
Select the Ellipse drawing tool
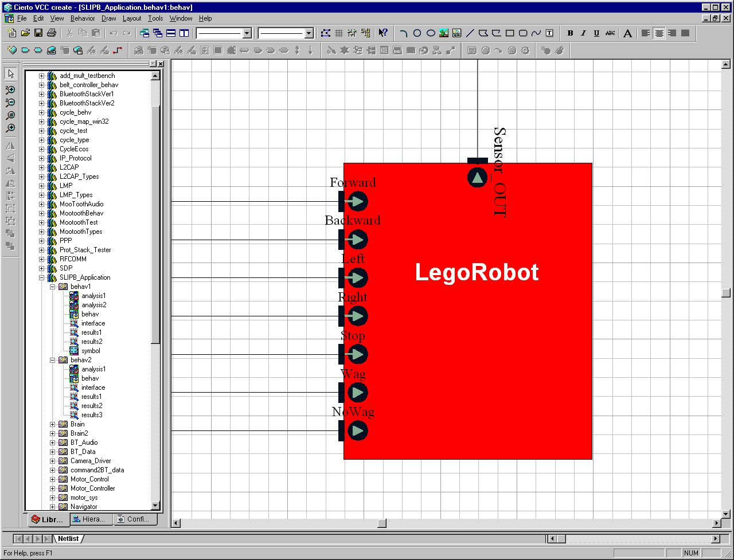pyautogui.click(x=431, y=33)
